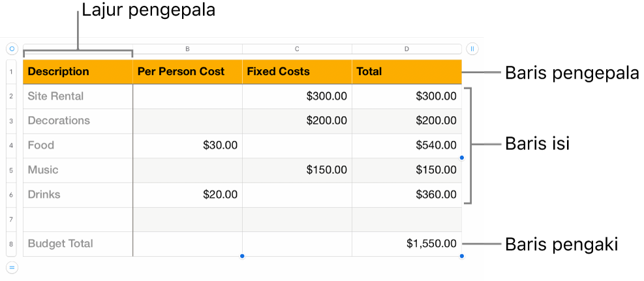Click the add-column handle at top right
This screenshot has width=644, height=281.
click(x=472, y=48)
